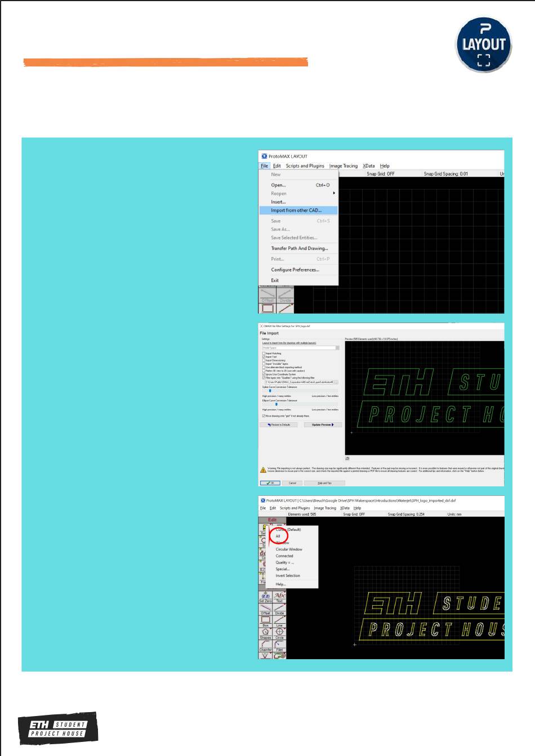This screenshot has height=756, width=535.
Task: Click the Edit palette header in SPH_logo window
Action: [272, 520]
